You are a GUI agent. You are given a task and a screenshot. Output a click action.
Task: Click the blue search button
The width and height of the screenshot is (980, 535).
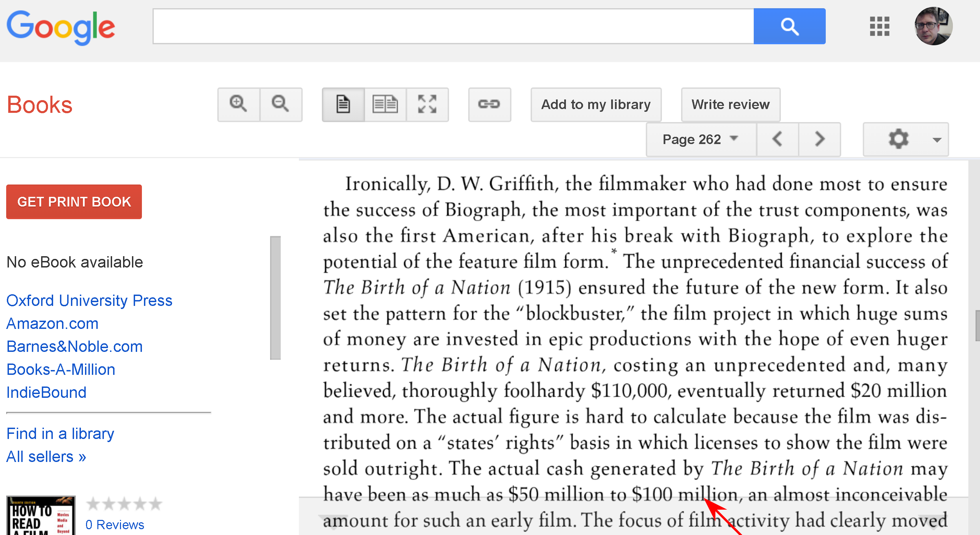pyautogui.click(x=789, y=26)
